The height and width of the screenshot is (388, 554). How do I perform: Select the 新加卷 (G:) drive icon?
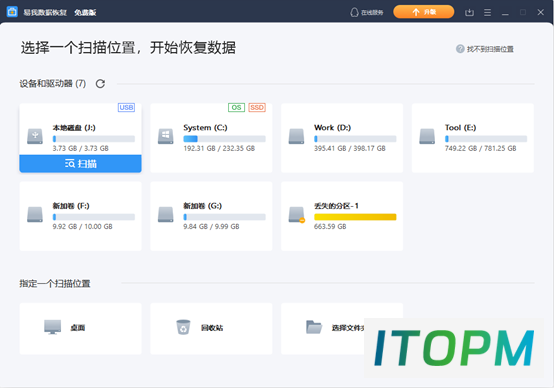[166, 214]
